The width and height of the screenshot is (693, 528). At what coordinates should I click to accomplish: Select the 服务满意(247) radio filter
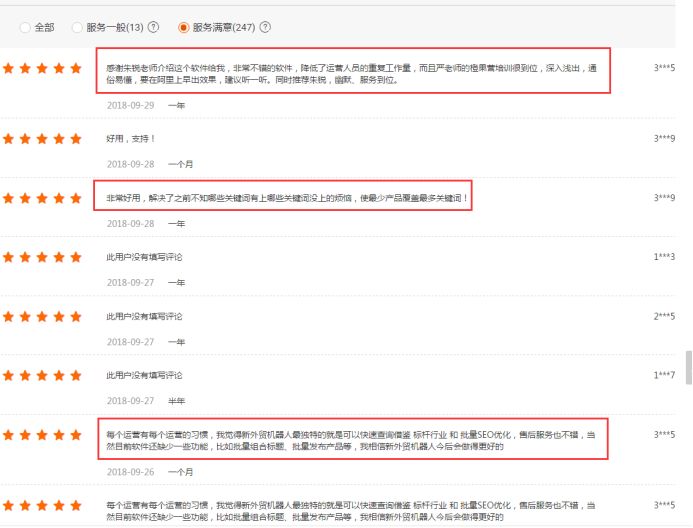tap(183, 27)
